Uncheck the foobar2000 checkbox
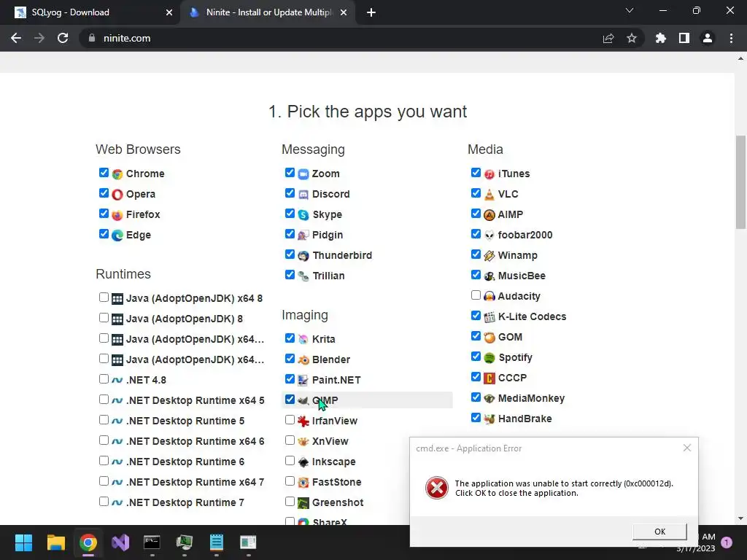The height and width of the screenshot is (560, 747). [x=476, y=233]
